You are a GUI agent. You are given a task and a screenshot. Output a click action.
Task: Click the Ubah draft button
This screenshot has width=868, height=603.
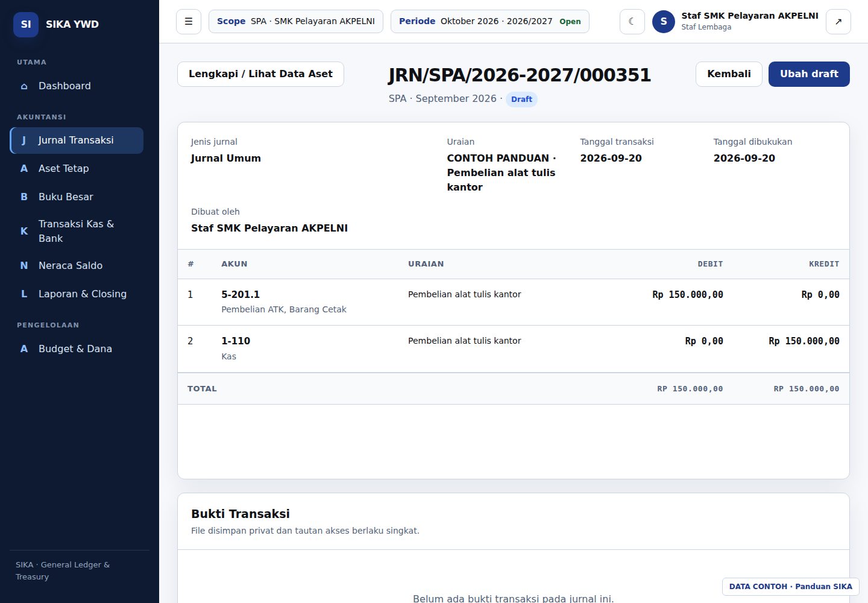tap(809, 74)
